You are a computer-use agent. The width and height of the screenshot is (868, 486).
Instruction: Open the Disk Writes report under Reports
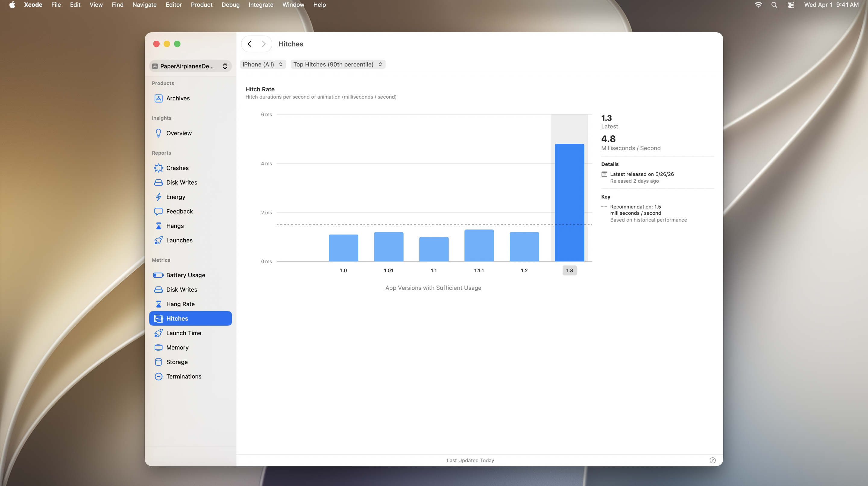point(190,182)
